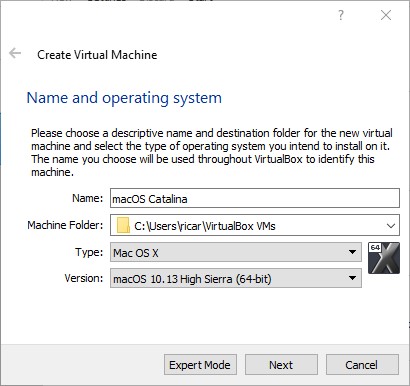Edit the Name field containing macOS Catalina

pos(255,198)
